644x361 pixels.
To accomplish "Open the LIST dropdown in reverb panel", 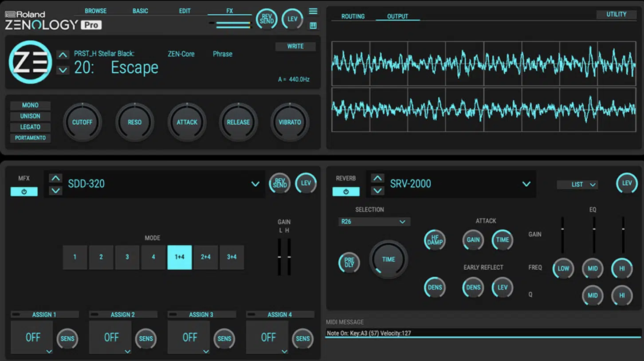I will pos(577,184).
